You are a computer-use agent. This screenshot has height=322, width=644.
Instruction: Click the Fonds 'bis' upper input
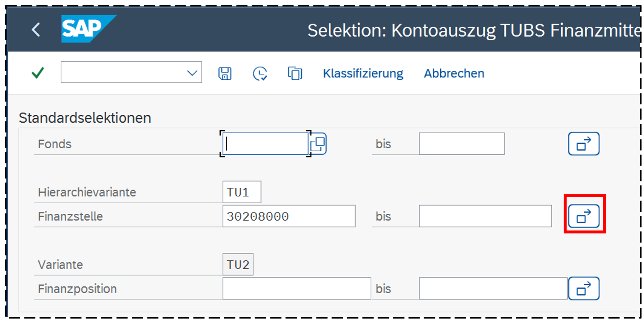tap(461, 144)
